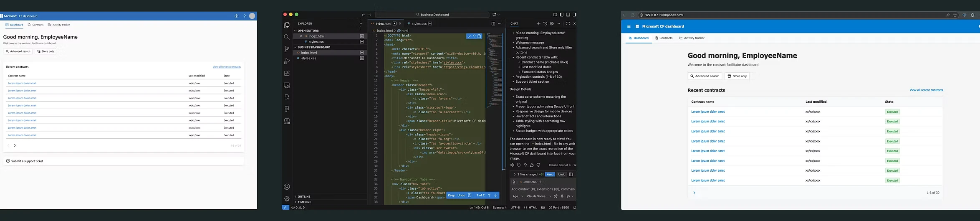Viewport: 980px width, 221px height.
Task: Select Dashboard tab in browser dashboard
Action: tap(639, 38)
